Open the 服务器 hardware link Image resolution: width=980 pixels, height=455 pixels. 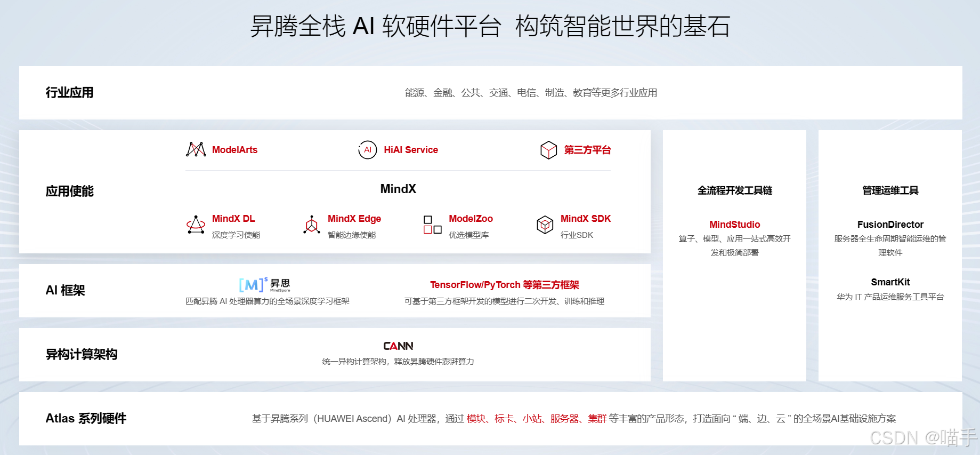pyautogui.click(x=565, y=419)
